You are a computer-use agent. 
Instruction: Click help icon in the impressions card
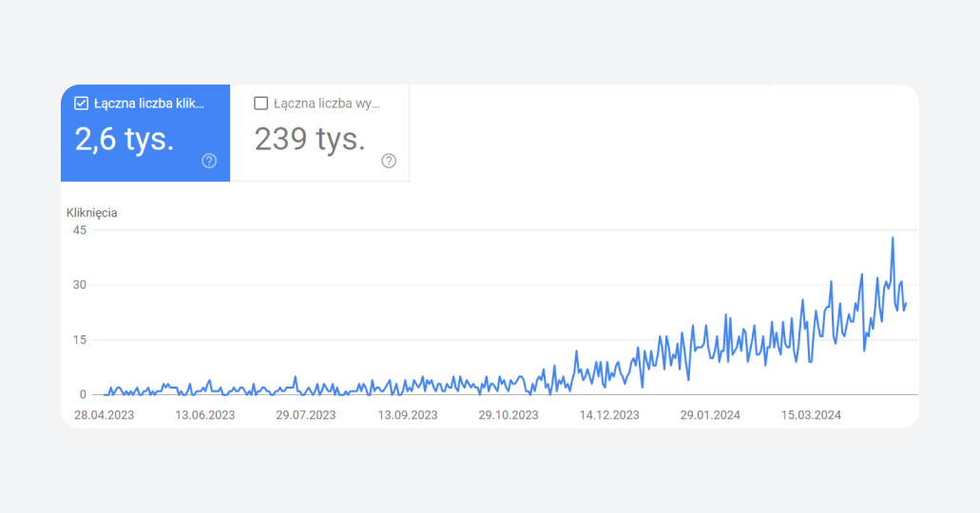tap(389, 161)
